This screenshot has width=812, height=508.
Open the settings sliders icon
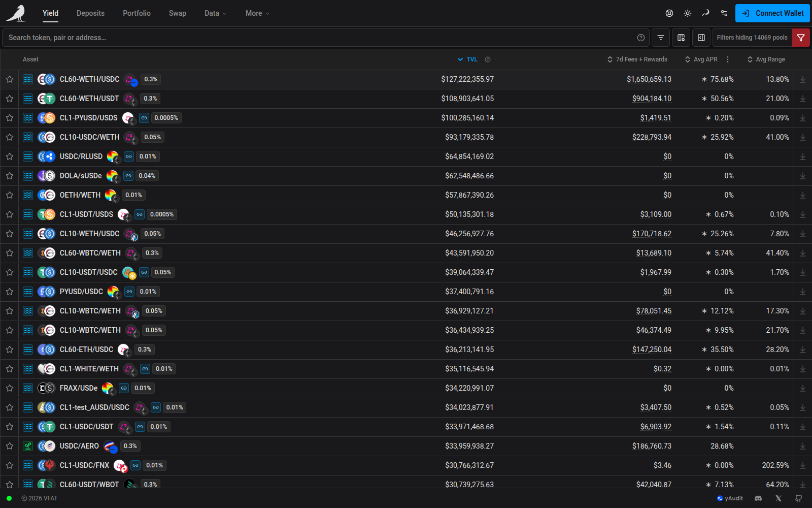coord(724,13)
